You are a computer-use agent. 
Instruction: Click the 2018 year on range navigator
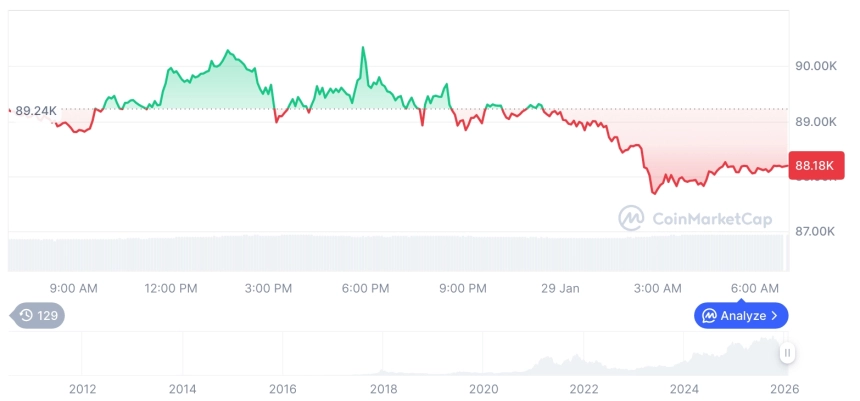383,389
